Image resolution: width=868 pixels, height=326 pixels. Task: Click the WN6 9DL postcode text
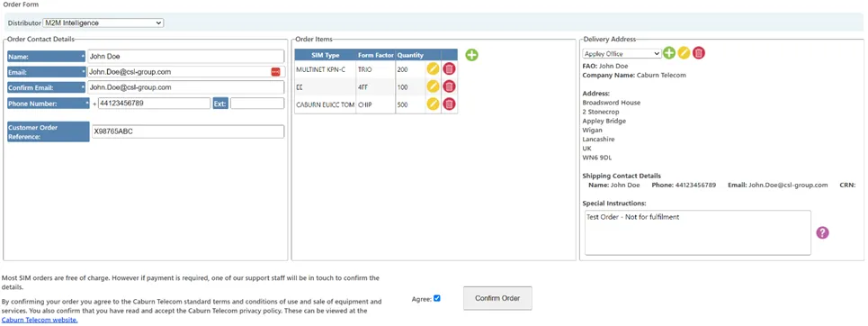(x=597, y=158)
